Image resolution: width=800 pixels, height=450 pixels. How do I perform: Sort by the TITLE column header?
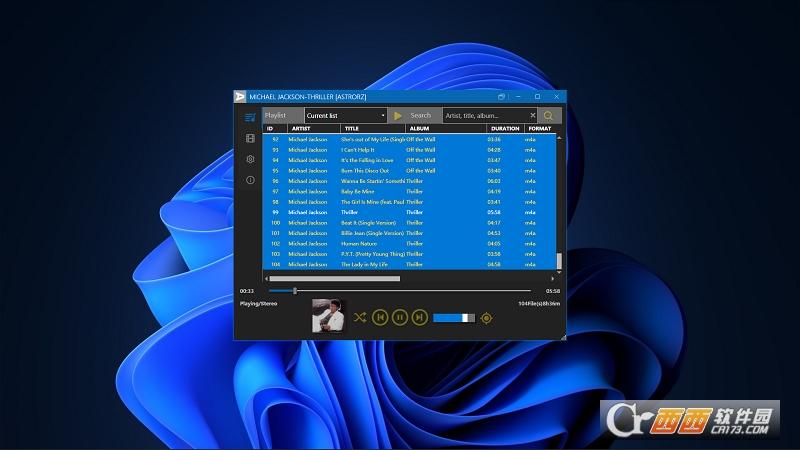tap(372, 129)
